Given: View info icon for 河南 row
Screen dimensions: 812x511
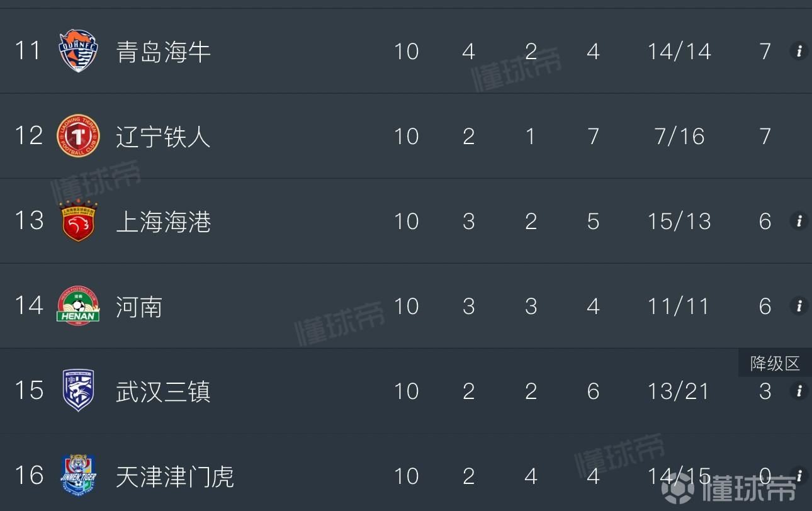Looking at the screenshot, I should [x=799, y=306].
